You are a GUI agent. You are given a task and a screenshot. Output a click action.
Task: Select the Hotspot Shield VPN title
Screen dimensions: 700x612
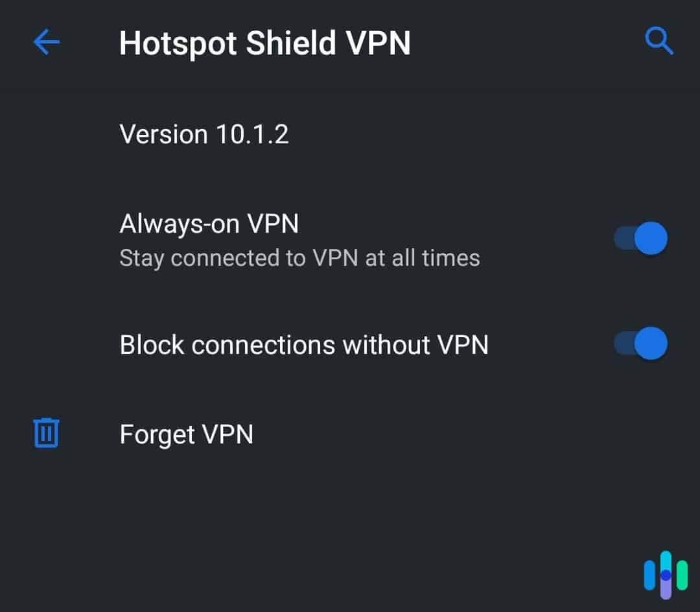pyautogui.click(x=264, y=41)
